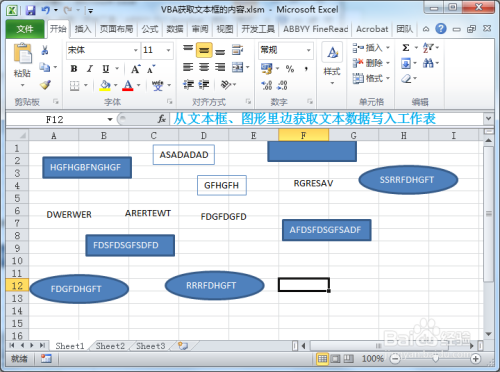Toggle Underline formatting
500x372 pixels.
click(106, 69)
